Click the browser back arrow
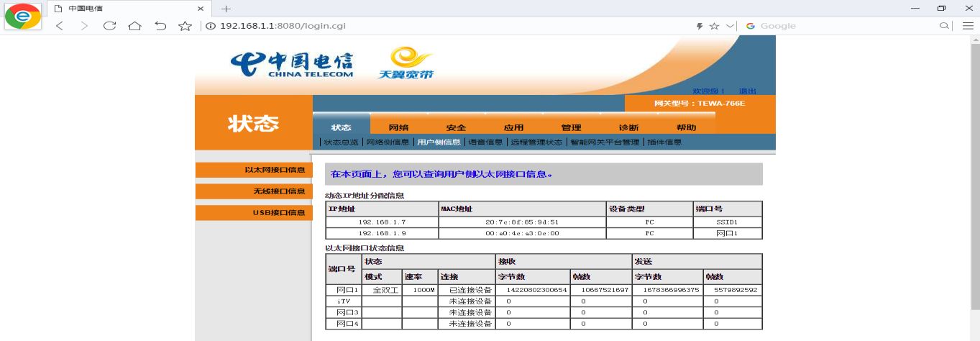The image size is (980, 341). 60,26
